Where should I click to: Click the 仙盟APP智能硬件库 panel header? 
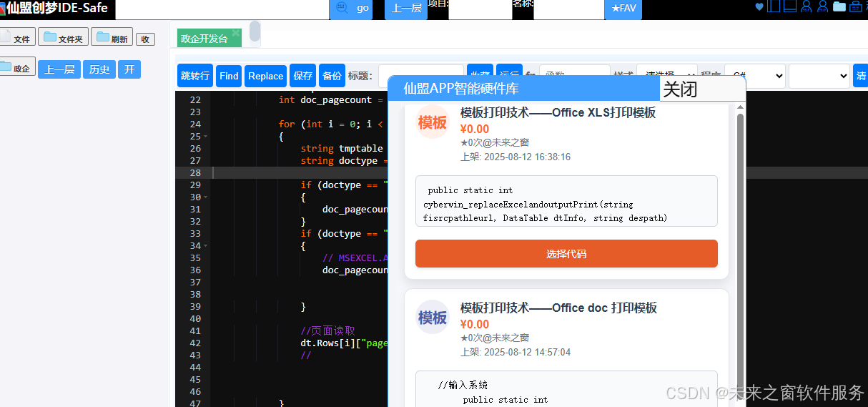(523, 89)
